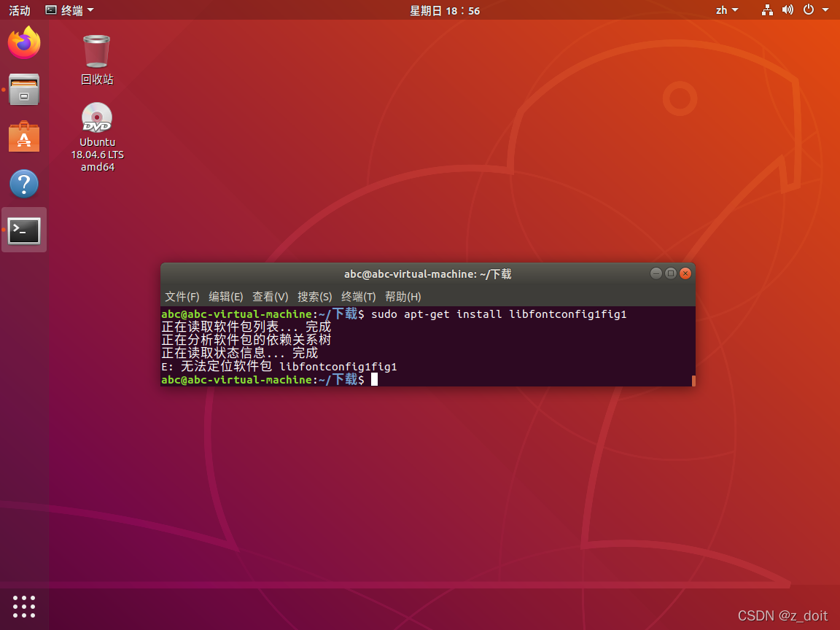Click the terminal command prompt input area
Screen dimensions: 840x630
click(x=374, y=379)
